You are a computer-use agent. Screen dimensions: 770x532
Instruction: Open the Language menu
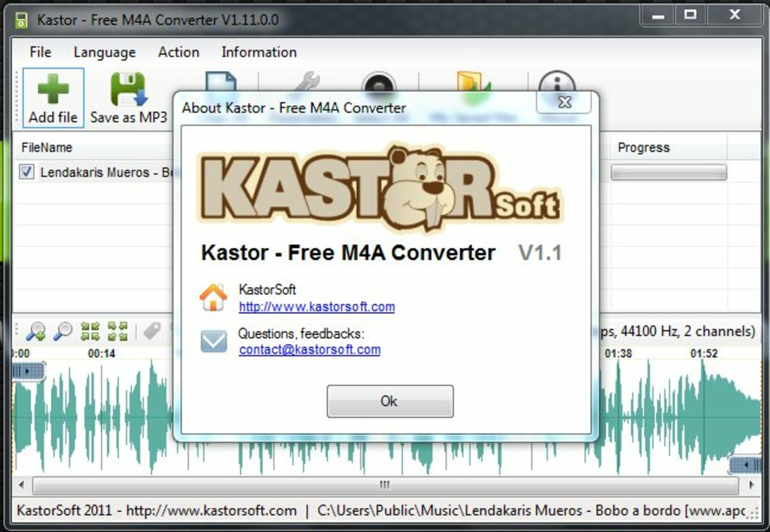pyautogui.click(x=104, y=52)
